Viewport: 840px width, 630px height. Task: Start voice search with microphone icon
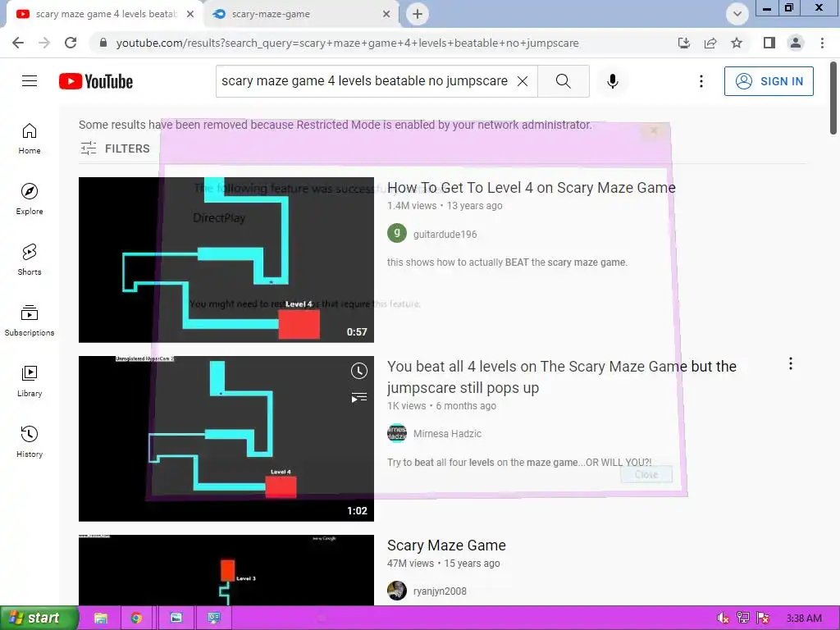click(x=612, y=81)
